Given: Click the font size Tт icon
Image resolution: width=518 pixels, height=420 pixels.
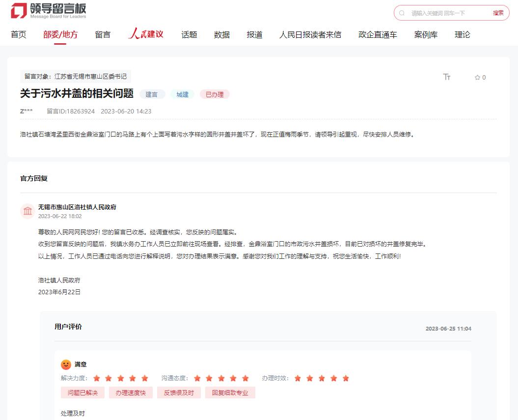Looking at the screenshot, I should pyautogui.click(x=446, y=77).
